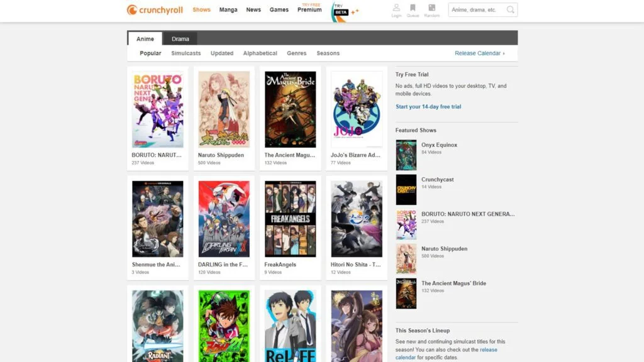This screenshot has height=362, width=644.
Task: Click the Crunchycast featured title
Action: (438, 179)
